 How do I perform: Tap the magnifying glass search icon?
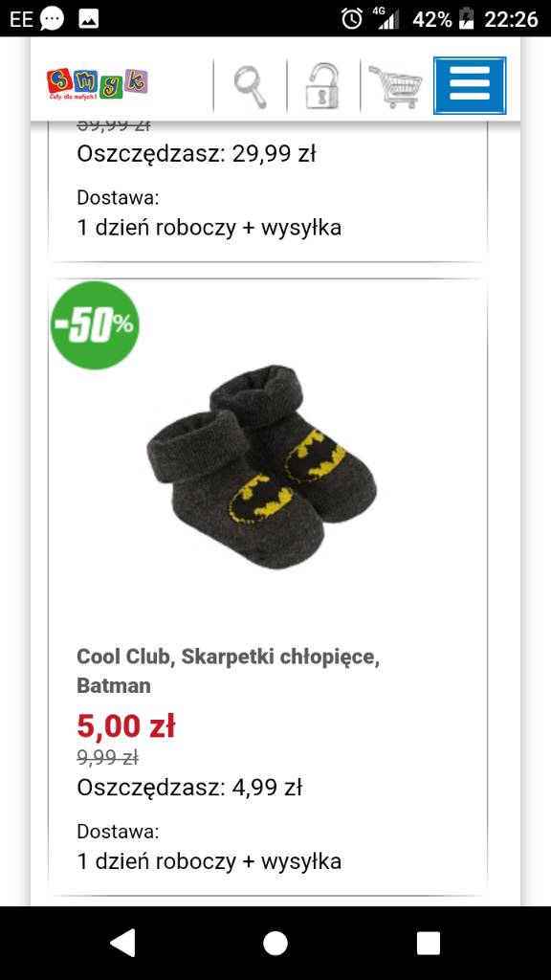[x=251, y=86]
